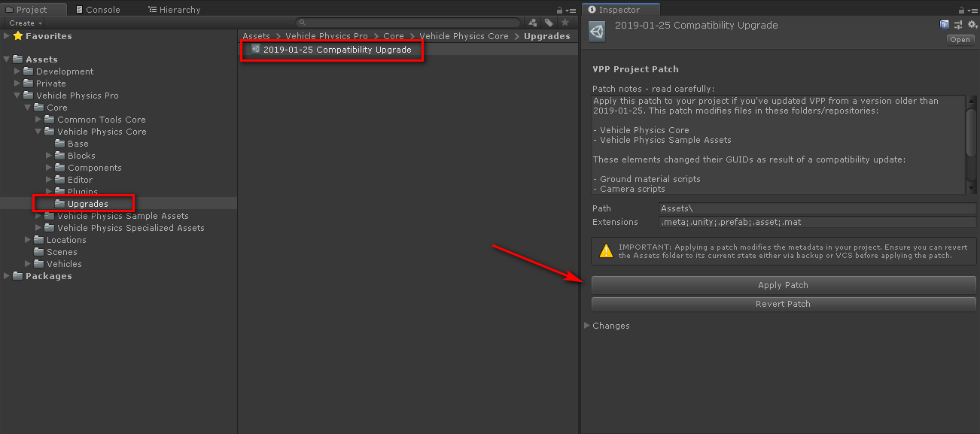
Task: Open the Inspector panel options menu icon
Action: point(971,10)
